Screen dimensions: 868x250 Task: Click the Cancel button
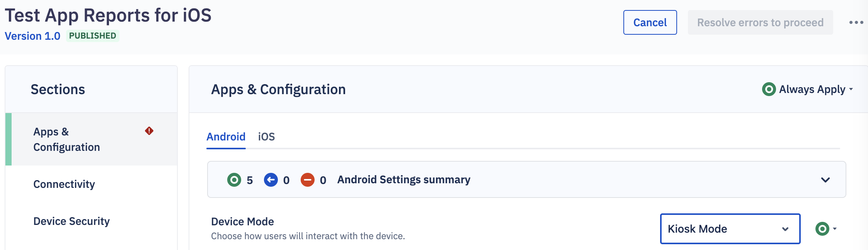pyautogui.click(x=650, y=22)
